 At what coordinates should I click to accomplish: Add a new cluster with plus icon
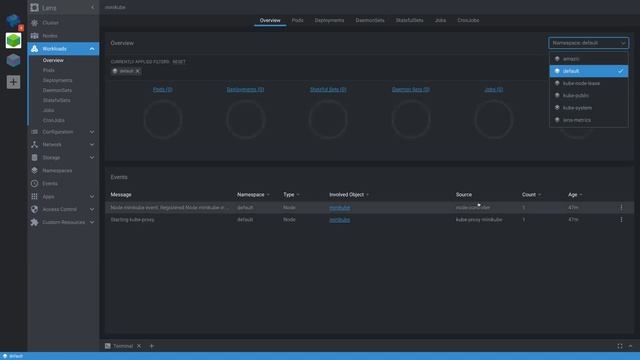[x=13, y=82]
